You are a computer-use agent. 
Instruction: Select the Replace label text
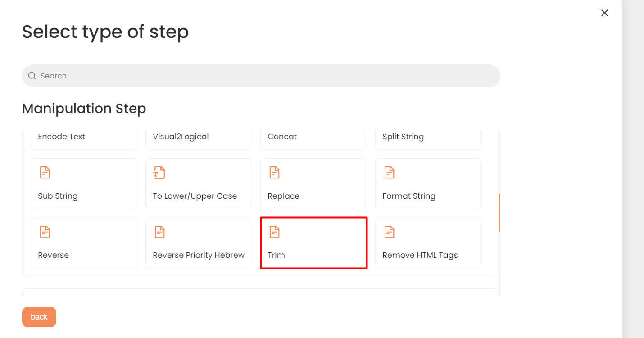[283, 196]
